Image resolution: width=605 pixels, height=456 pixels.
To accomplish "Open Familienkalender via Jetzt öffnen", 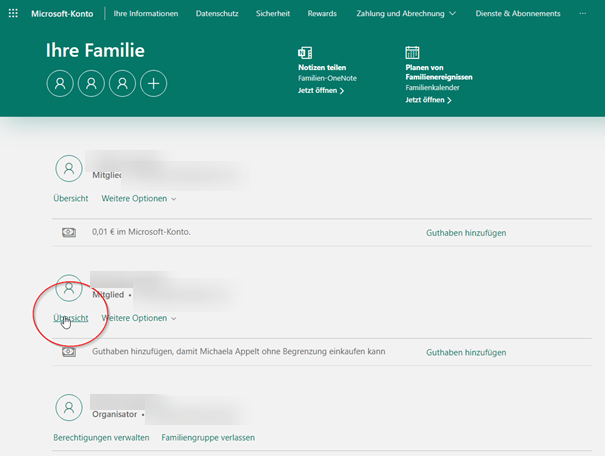I will [428, 100].
